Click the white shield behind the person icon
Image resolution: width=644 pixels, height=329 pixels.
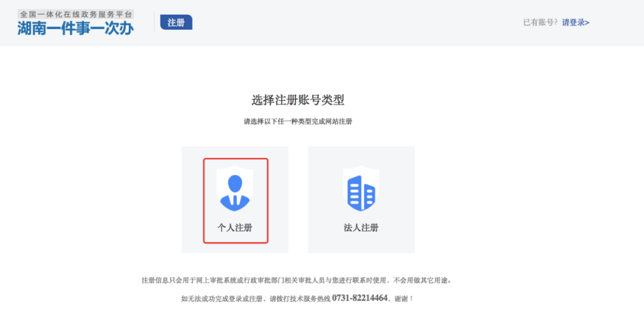235,188
